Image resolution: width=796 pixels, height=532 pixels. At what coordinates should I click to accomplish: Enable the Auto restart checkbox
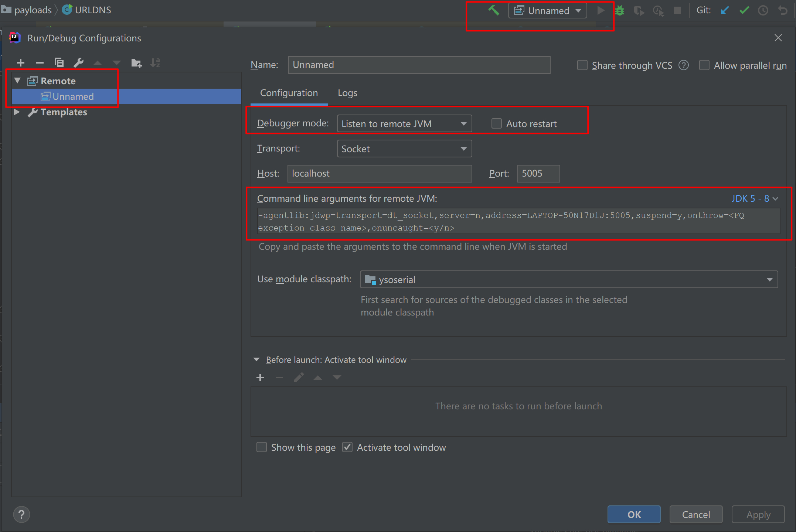coord(497,123)
